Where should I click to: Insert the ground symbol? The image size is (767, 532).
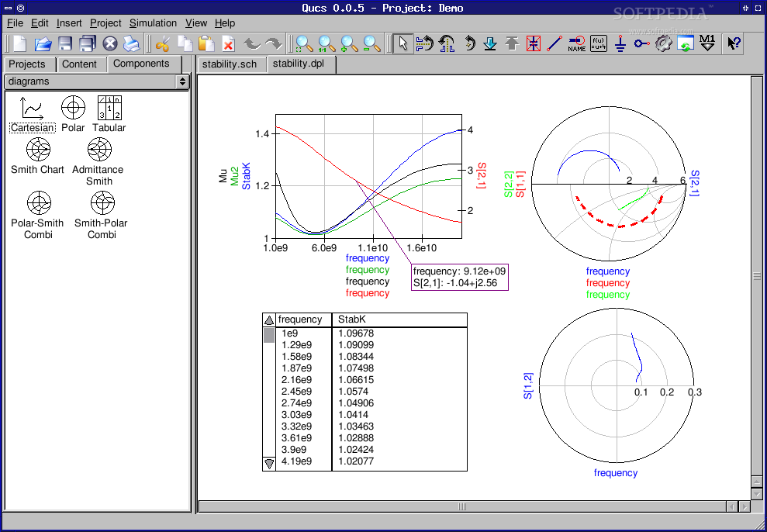tap(620, 43)
